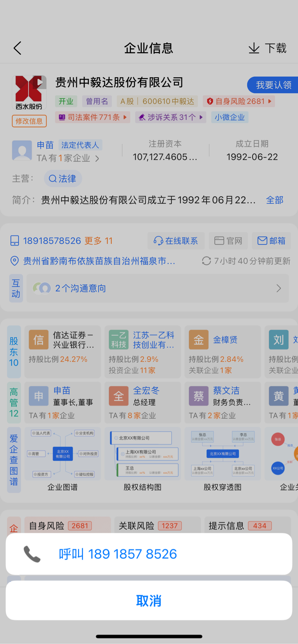
Task: Tap phone number 18918578526
Action: click(52, 241)
